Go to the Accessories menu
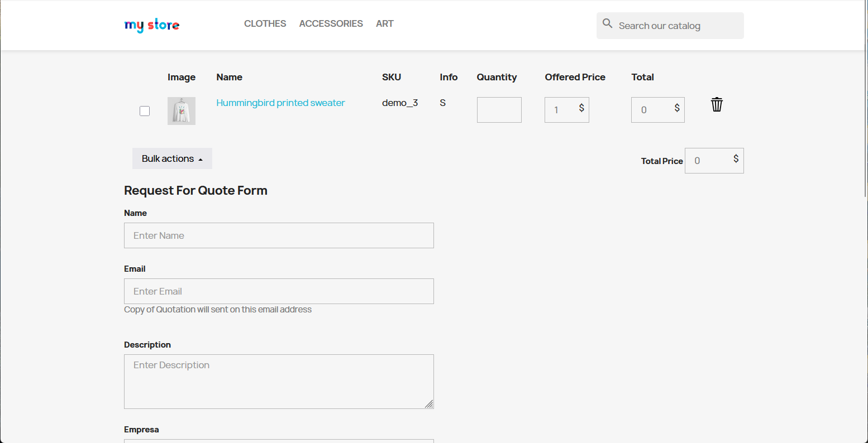 coord(331,23)
